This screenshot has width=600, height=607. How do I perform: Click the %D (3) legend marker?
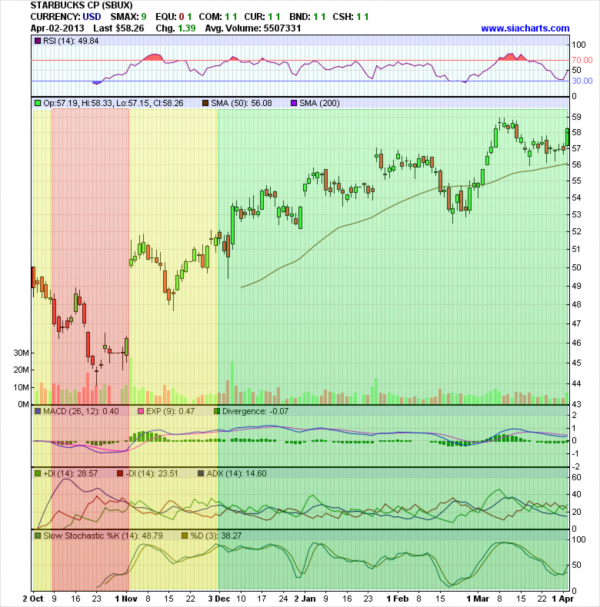[183, 536]
